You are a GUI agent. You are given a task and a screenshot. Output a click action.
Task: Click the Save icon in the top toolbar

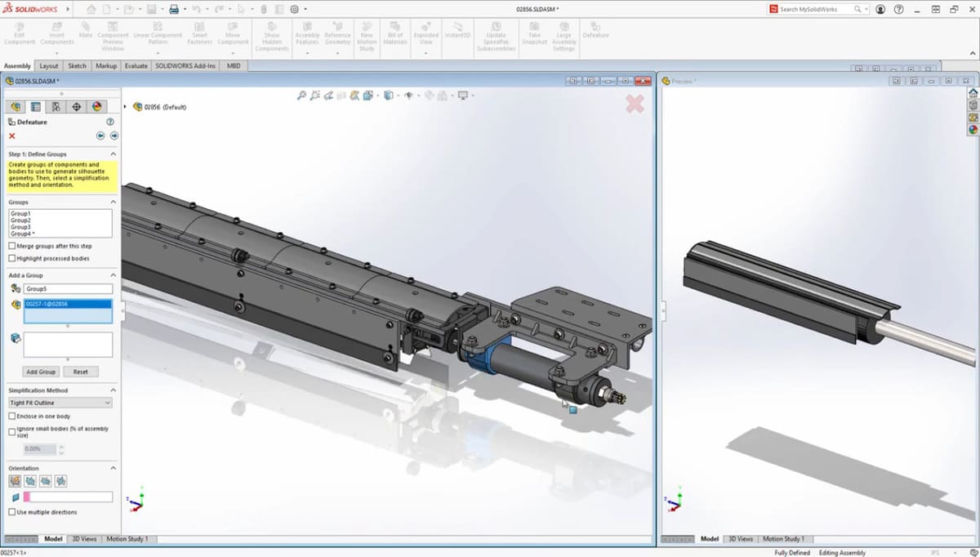[152, 9]
